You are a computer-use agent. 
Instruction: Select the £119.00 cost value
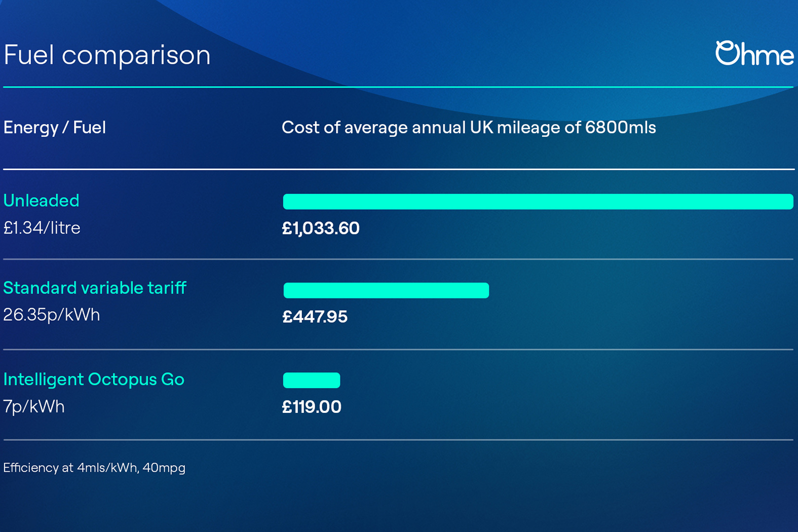(x=312, y=407)
